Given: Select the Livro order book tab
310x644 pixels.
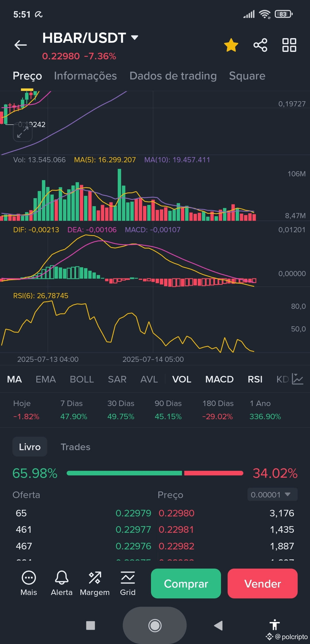Looking at the screenshot, I should pos(30,447).
